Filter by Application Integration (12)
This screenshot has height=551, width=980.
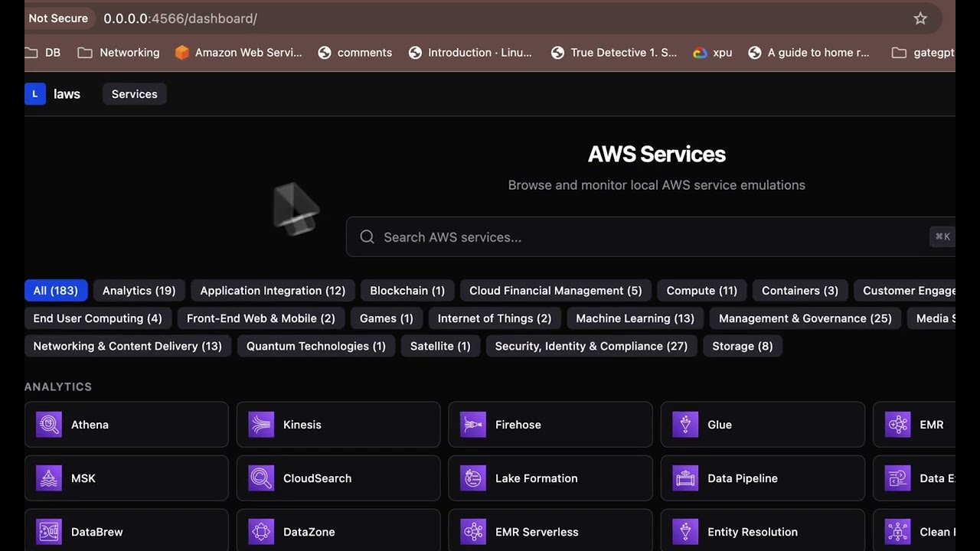pos(273,291)
